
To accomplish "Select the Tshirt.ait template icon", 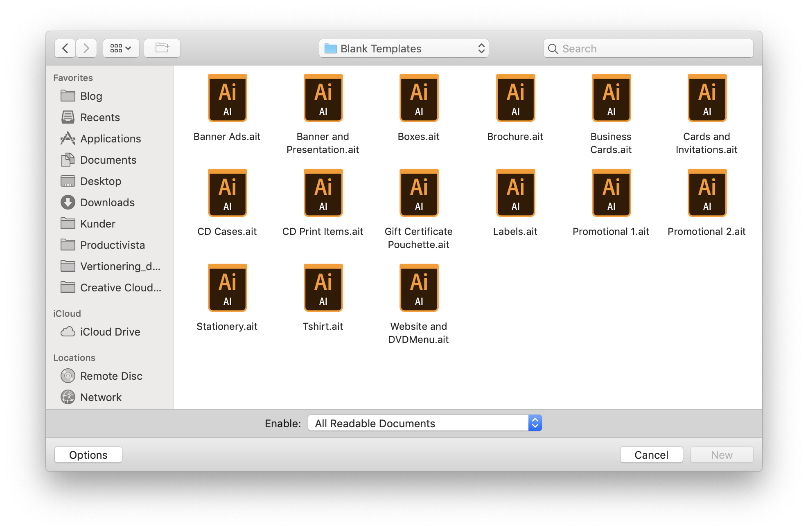I will tap(323, 288).
